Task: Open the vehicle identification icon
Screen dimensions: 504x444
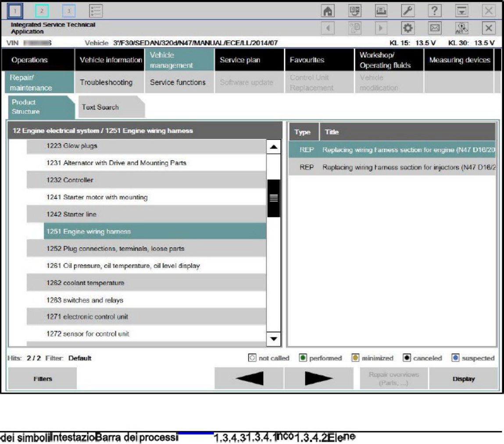Action: coord(354,11)
